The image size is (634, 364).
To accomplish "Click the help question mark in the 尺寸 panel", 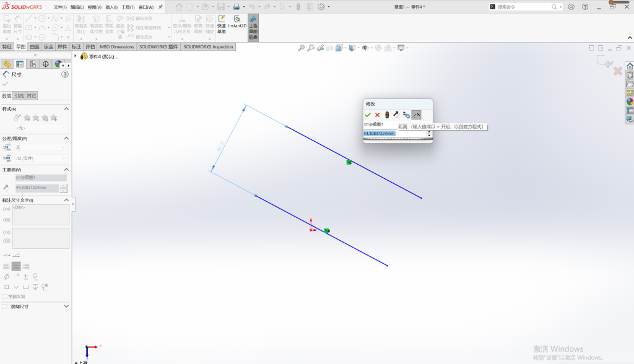I will [64, 74].
